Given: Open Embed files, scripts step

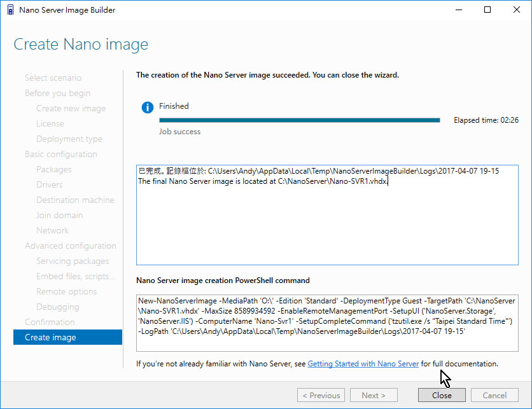Looking at the screenshot, I should coord(75,276).
